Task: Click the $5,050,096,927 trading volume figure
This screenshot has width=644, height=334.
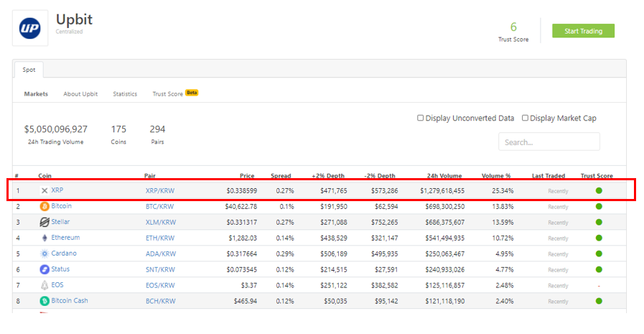Action: (56, 129)
